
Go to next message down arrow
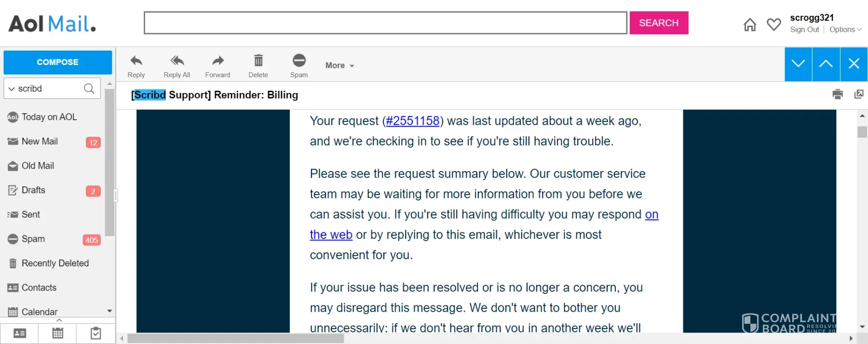point(798,64)
